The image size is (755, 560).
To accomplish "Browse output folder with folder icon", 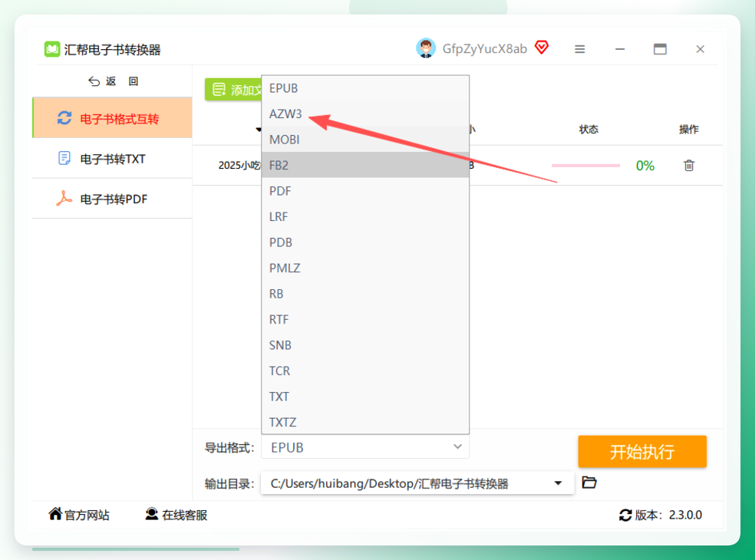I will (589, 482).
